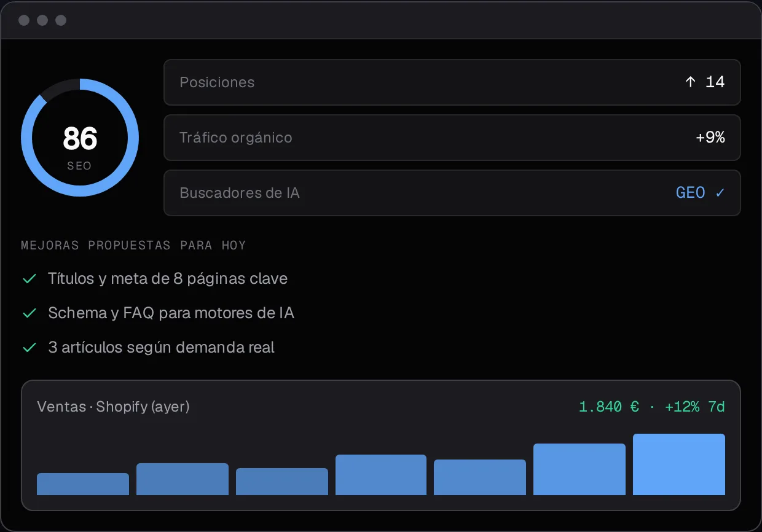This screenshot has height=532, width=762.
Task: Click the SEO label under 86
Action: pyautogui.click(x=80, y=166)
